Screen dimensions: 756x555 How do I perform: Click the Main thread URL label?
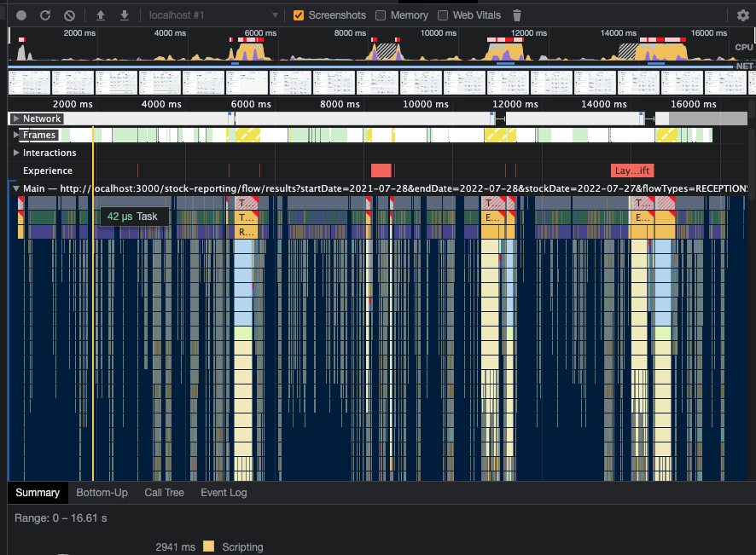[385, 188]
